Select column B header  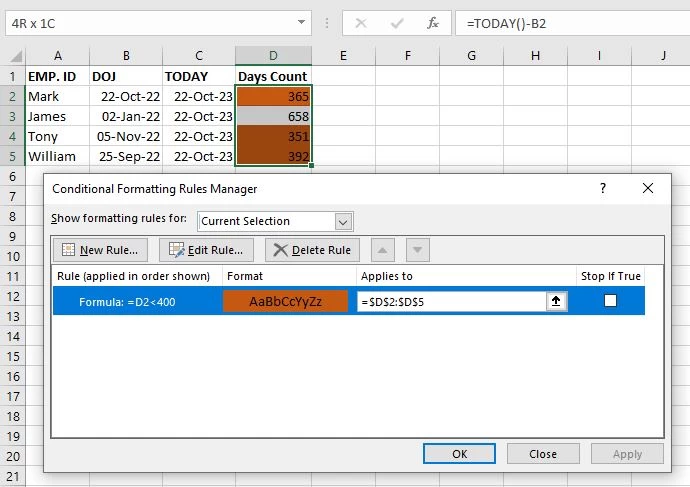click(x=126, y=56)
